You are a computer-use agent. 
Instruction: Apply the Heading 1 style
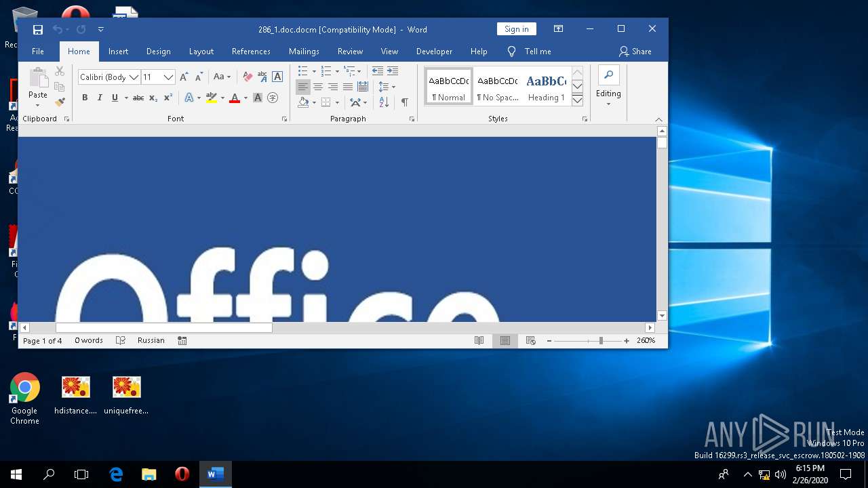(x=546, y=86)
